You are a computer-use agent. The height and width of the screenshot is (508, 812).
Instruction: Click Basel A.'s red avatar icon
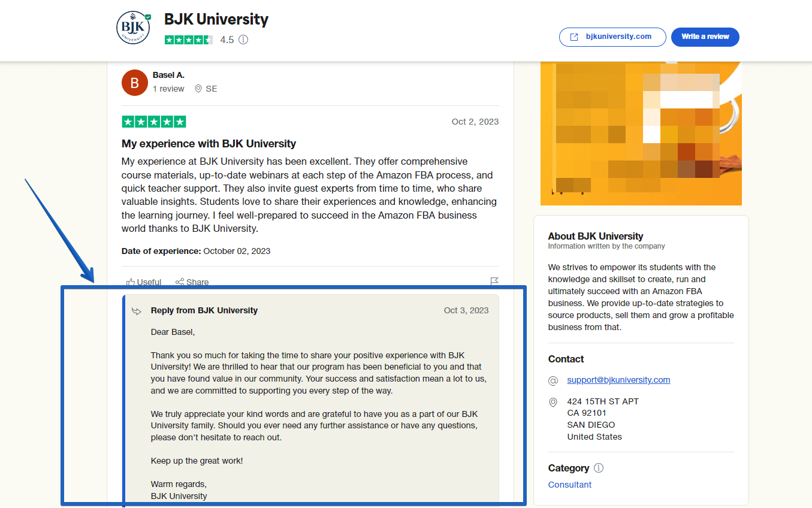click(x=135, y=83)
